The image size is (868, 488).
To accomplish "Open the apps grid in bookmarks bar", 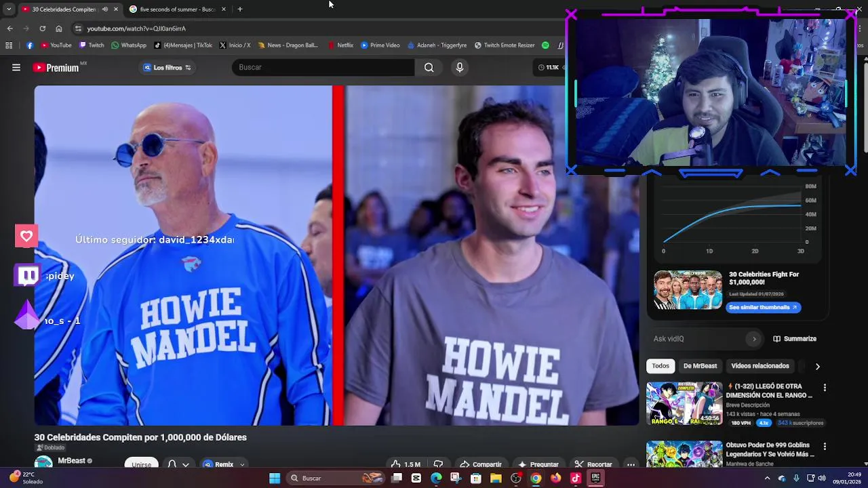I will click(9, 45).
